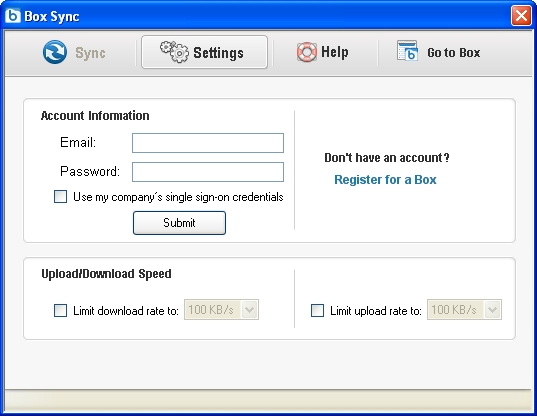Enable the Limit upload rate checkbox
537x416 pixels.
[317, 311]
